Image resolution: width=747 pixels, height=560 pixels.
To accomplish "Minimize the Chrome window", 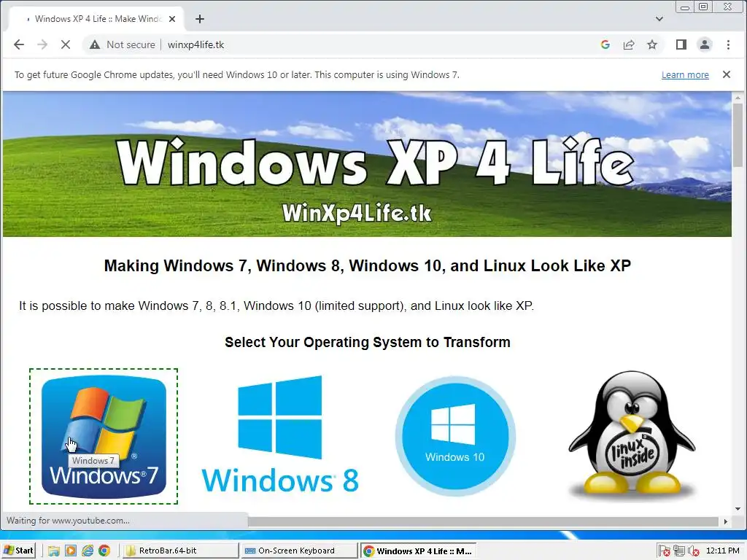I will (684, 7).
